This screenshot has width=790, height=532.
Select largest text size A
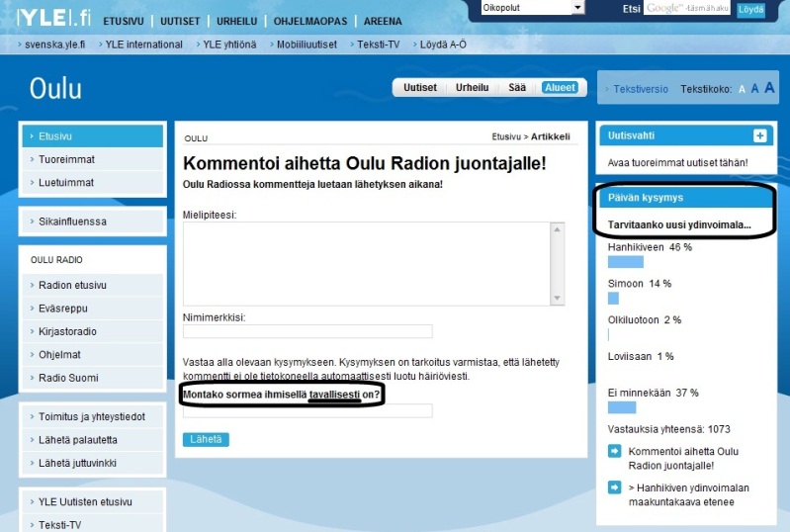(x=769, y=88)
